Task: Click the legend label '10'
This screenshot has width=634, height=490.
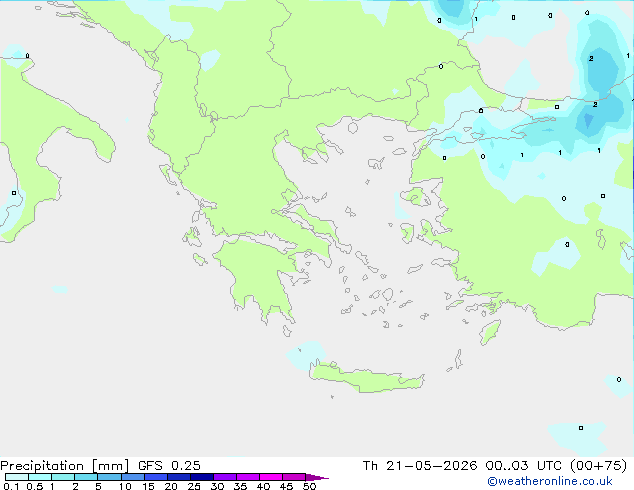Action: click(x=125, y=486)
